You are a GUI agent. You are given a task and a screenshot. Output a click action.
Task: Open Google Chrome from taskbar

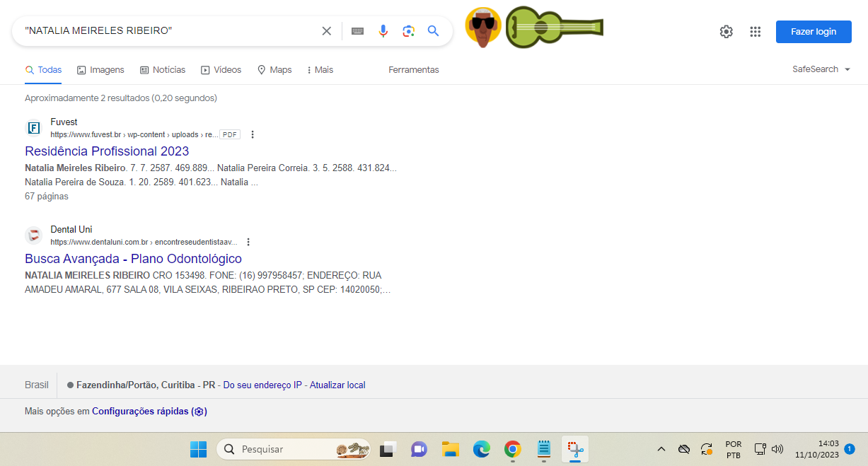tap(513, 449)
